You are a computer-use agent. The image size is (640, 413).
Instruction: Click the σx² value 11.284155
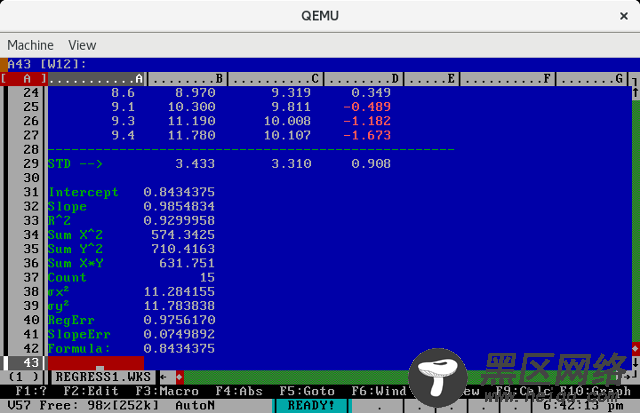179,292
